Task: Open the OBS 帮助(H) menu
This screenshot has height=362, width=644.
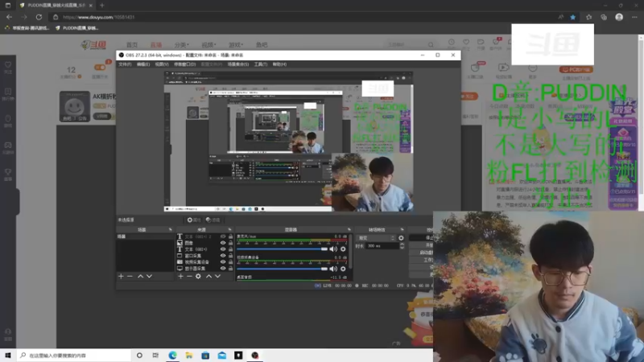Action: click(x=279, y=64)
